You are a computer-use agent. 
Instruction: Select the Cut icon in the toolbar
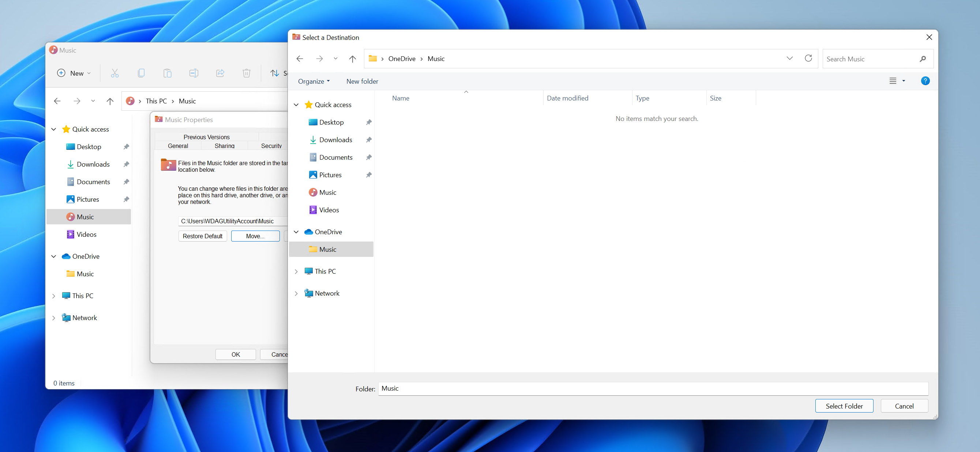[115, 73]
